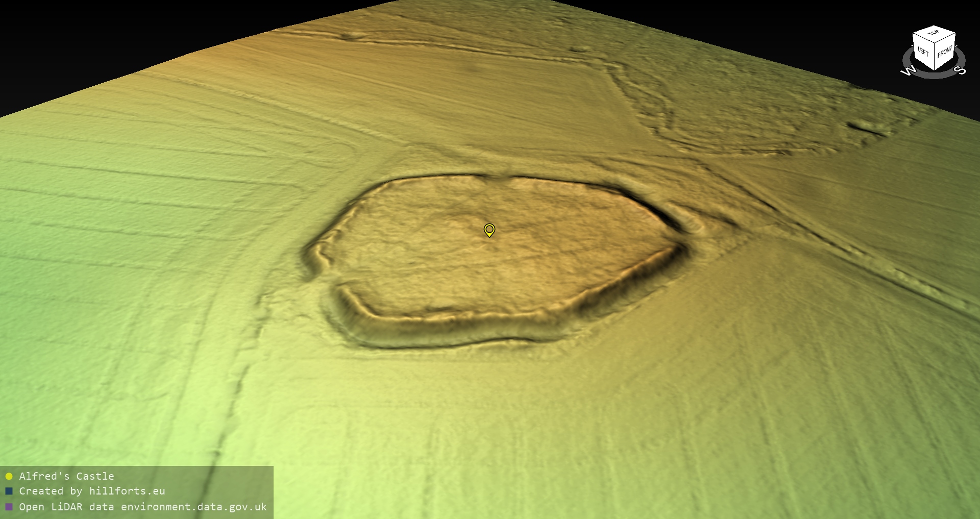
Task: Click the FRONT face of the view cube
Action: coord(945,52)
